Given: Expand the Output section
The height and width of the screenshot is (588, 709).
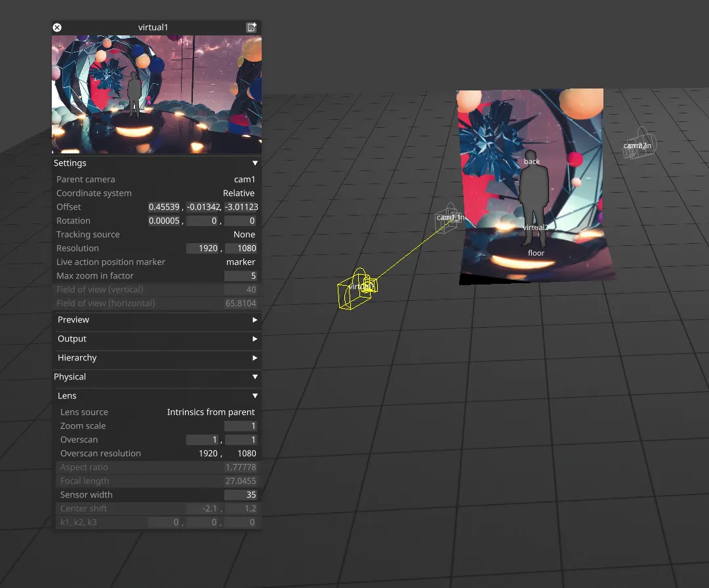Looking at the screenshot, I should pos(255,339).
